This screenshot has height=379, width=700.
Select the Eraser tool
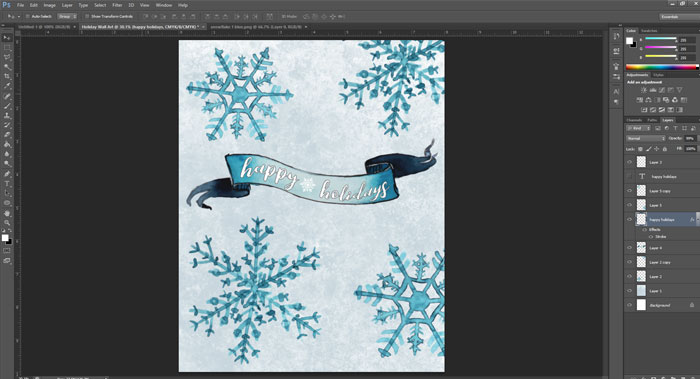7,135
